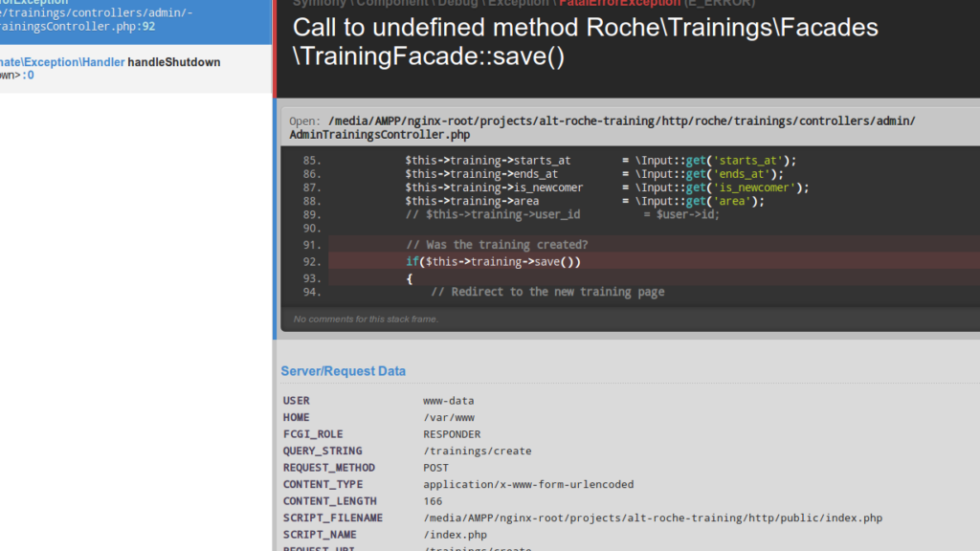Viewport: 980px width, 551px height.
Task: Click comment 'Redirect to the new training page'
Action: (547, 292)
